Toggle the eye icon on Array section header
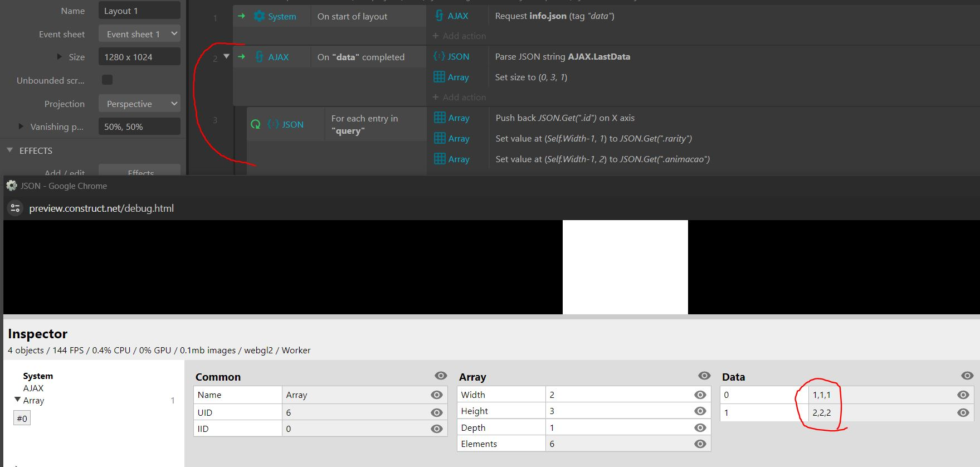The width and height of the screenshot is (980, 467). pos(704,376)
